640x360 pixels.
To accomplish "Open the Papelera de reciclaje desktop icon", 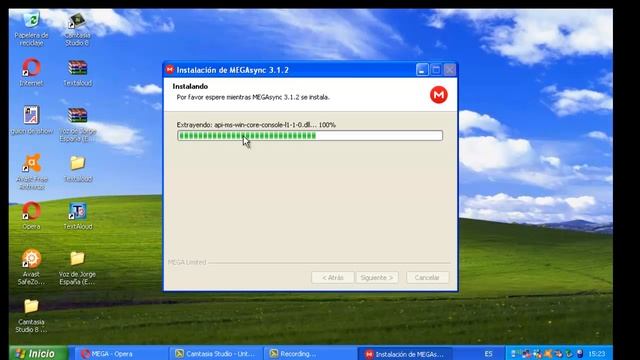I will point(31,20).
